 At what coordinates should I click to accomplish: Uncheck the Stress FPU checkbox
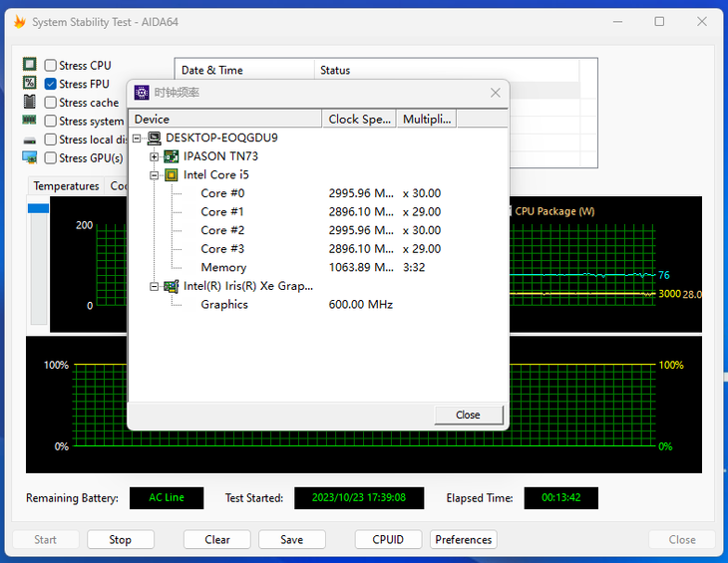tap(50, 84)
